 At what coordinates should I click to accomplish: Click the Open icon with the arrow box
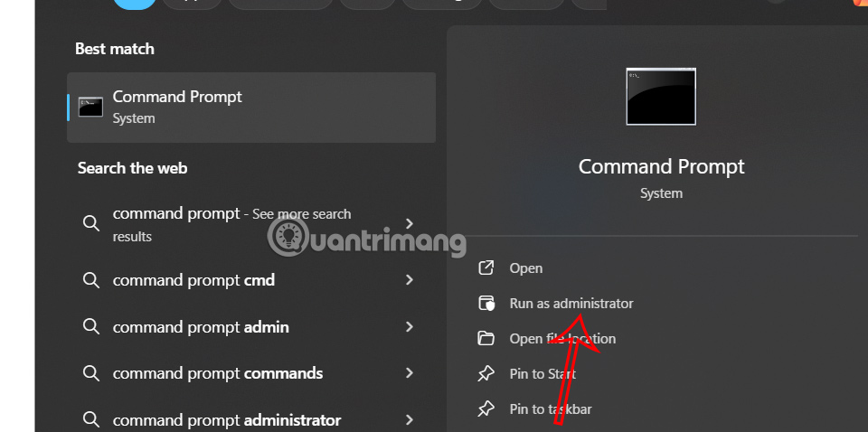[486, 268]
